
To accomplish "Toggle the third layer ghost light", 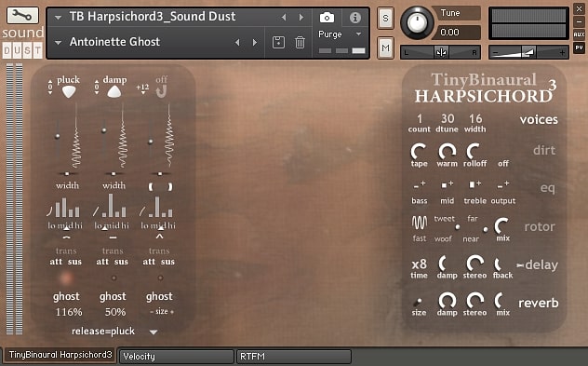I will [160, 278].
